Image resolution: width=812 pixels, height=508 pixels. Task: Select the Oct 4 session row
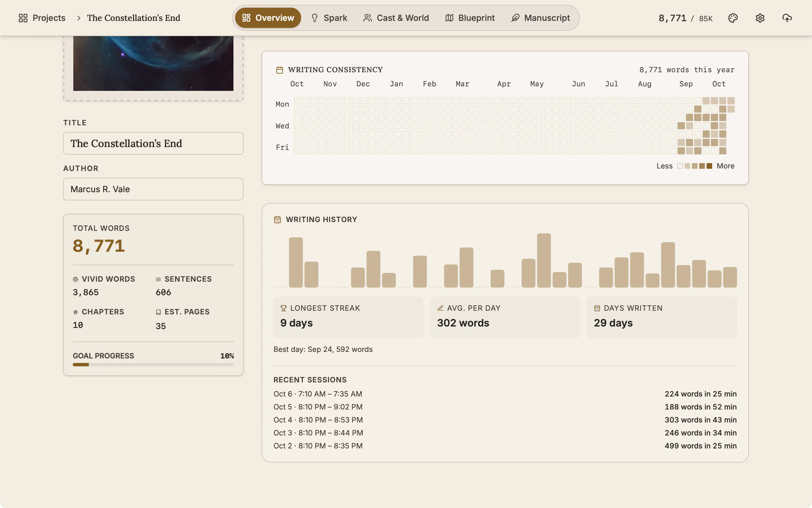pos(505,420)
